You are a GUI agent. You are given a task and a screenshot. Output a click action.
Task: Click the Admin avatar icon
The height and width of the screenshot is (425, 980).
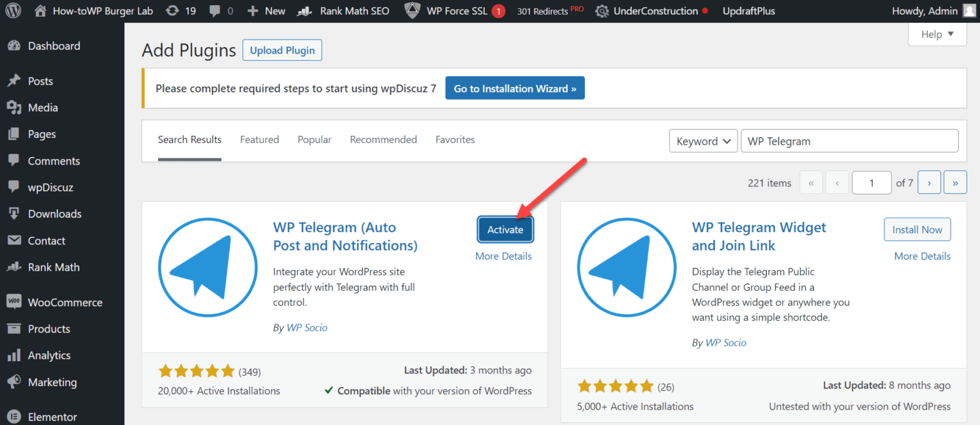(x=969, y=11)
